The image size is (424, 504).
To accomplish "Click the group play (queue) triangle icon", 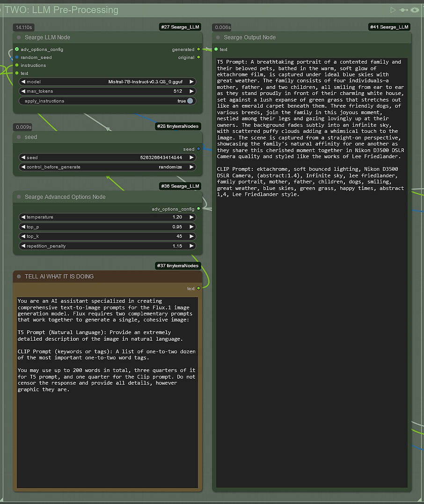I will pyautogui.click(x=393, y=10).
